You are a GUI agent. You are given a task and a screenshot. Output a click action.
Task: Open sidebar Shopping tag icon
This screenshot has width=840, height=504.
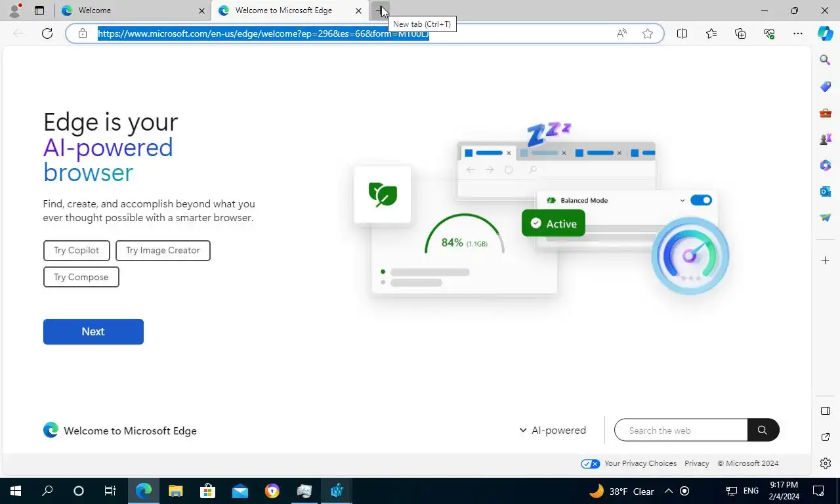[826, 87]
